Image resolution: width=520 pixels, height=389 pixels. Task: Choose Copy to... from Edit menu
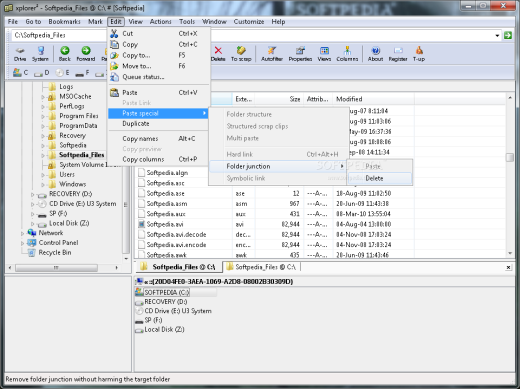[x=159, y=55]
